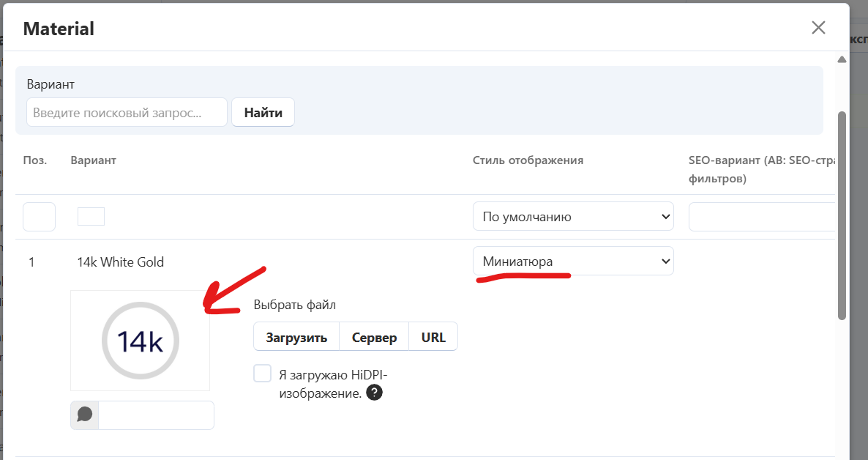Open the 14k thumbnail image preview
This screenshot has height=460, width=868.
(x=140, y=341)
